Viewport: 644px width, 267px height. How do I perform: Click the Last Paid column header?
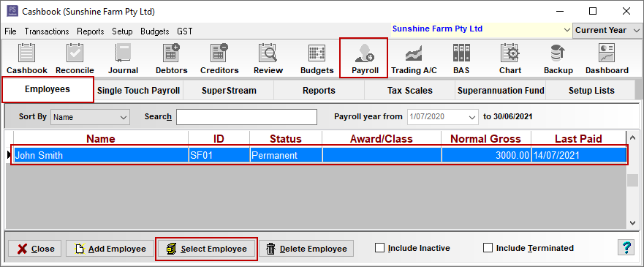(578, 138)
